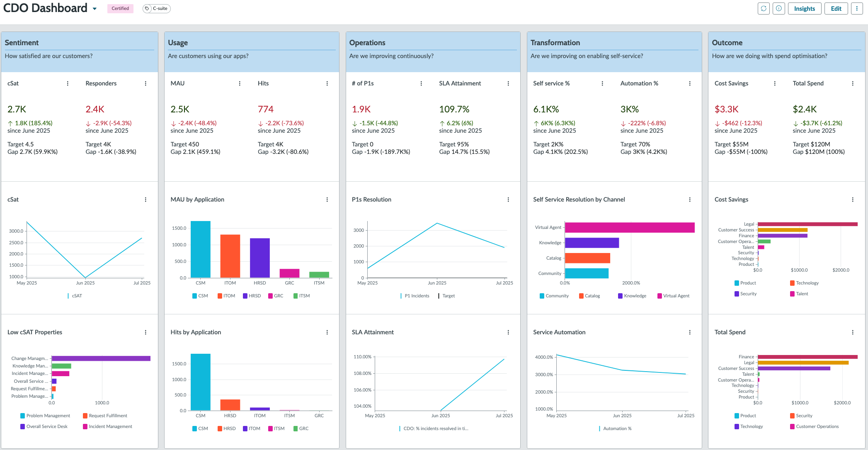Click the Self service value 6.1K%
Screen dimensions: 868x450
pos(546,109)
